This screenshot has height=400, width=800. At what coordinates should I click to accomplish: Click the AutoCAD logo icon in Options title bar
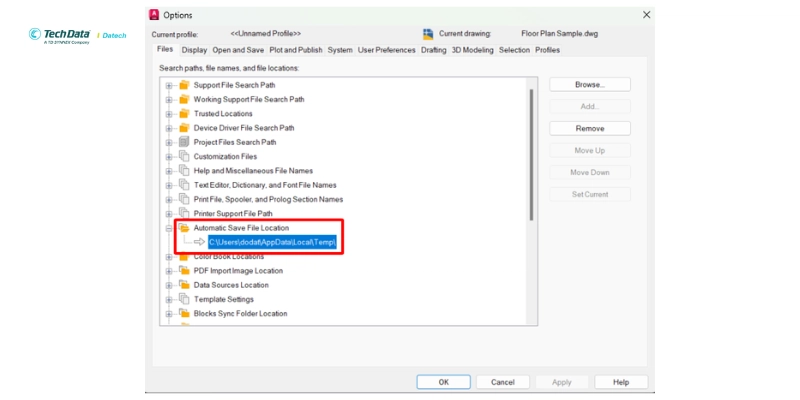pyautogui.click(x=154, y=15)
